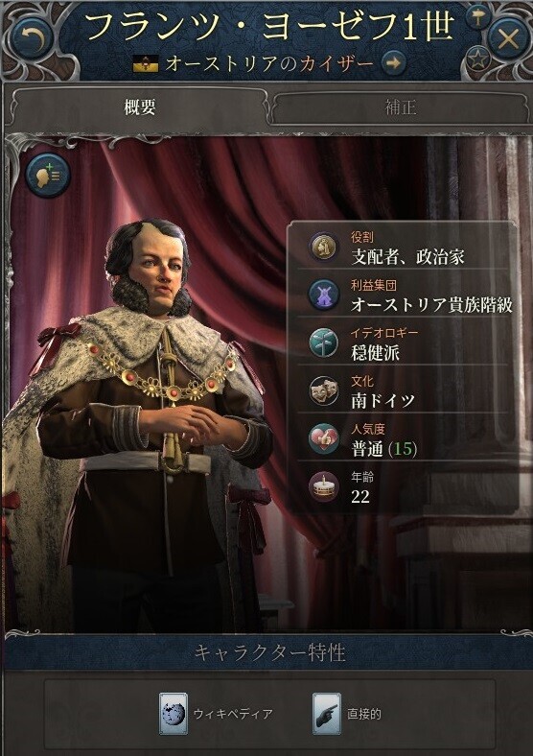Open オーストリア貴族階級 interest group link
533x756 pixels.
pyautogui.click(x=431, y=305)
